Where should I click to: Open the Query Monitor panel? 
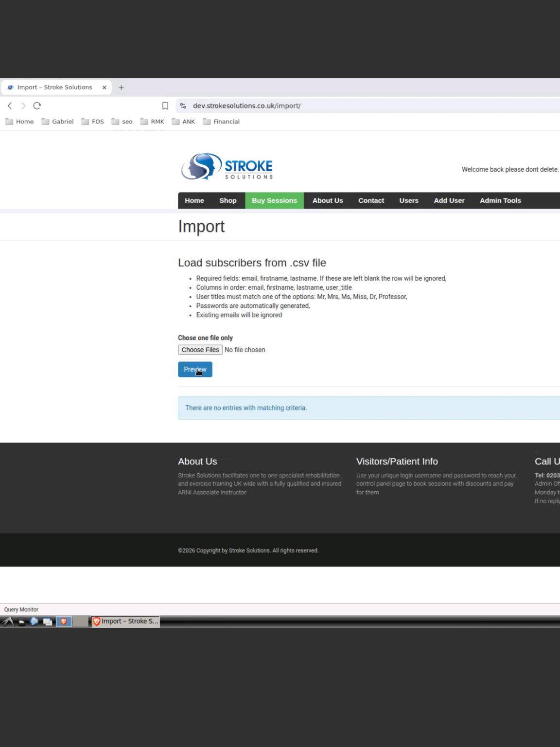point(21,609)
